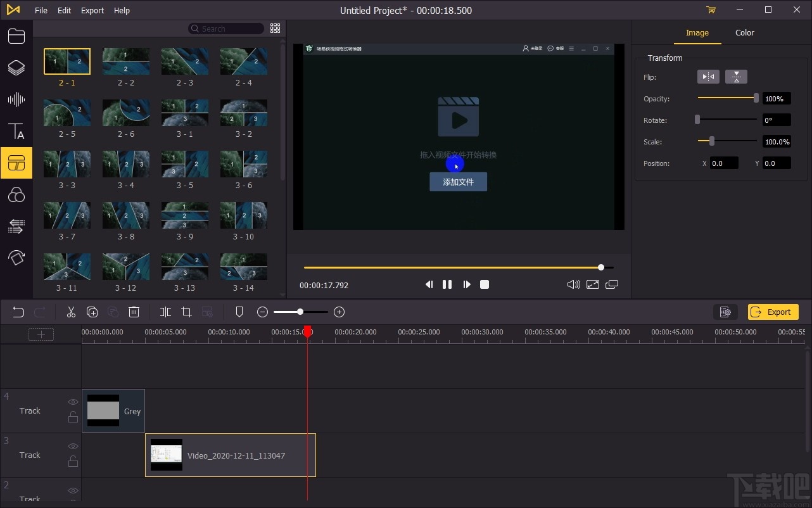This screenshot has width=812, height=508.
Task: Toggle the grid view button beside search
Action: (275, 29)
